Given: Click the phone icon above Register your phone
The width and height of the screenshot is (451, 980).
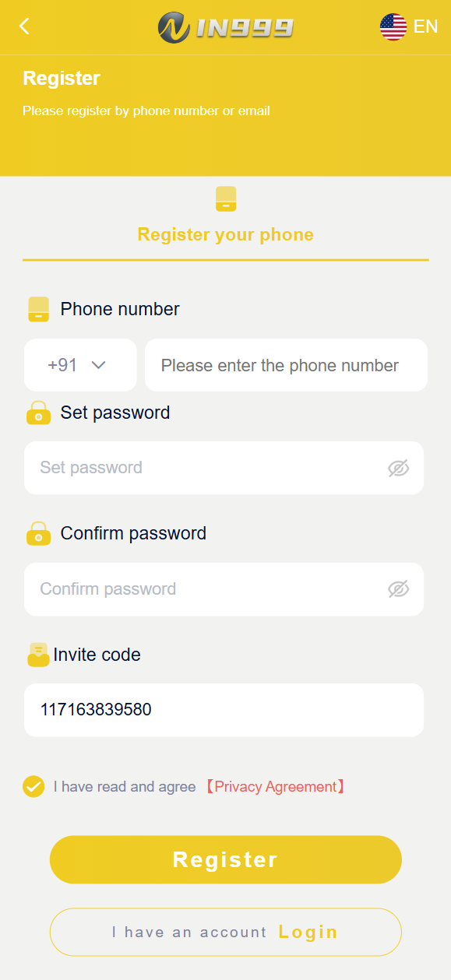Looking at the screenshot, I should (x=225, y=198).
